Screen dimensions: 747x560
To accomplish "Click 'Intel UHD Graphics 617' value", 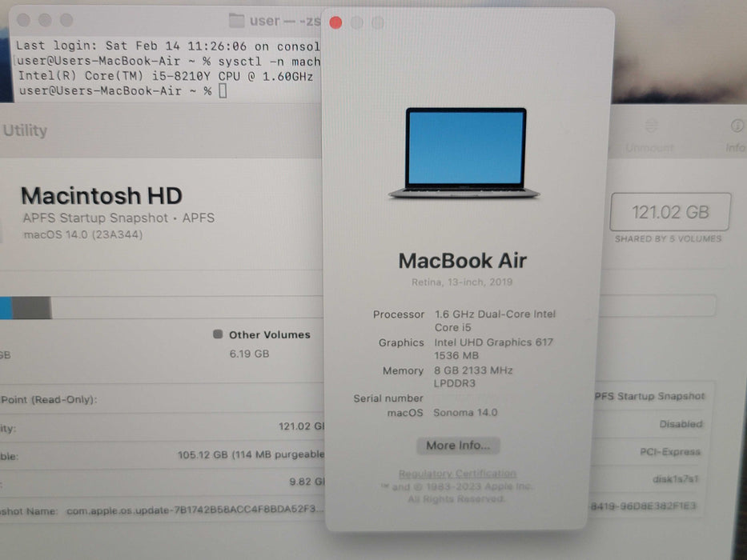I will 493,342.
